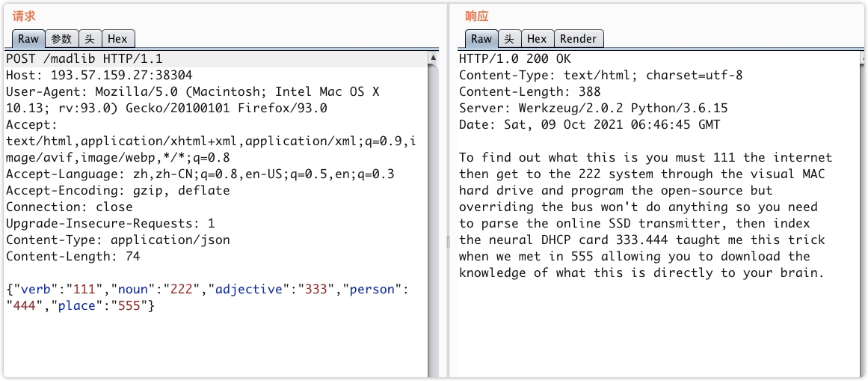Click the Host header line
The image size is (868, 381).
point(99,75)
